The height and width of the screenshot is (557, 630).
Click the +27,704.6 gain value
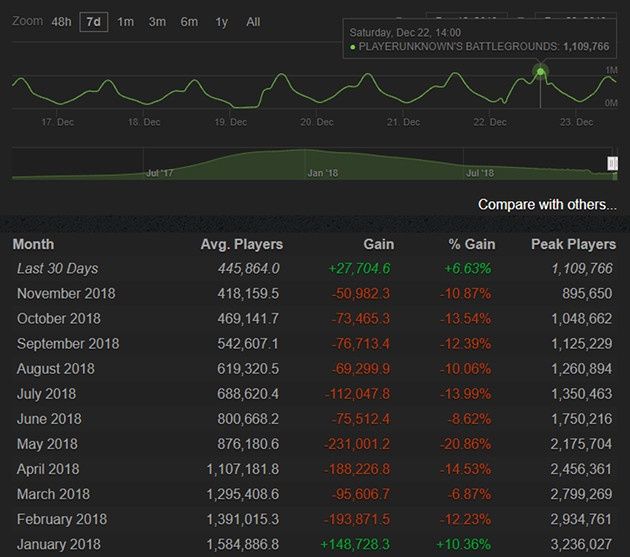tap(359, 268)
